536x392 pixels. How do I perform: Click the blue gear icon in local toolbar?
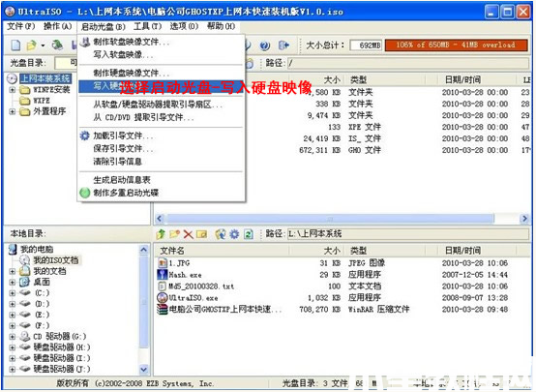point(234,234)
